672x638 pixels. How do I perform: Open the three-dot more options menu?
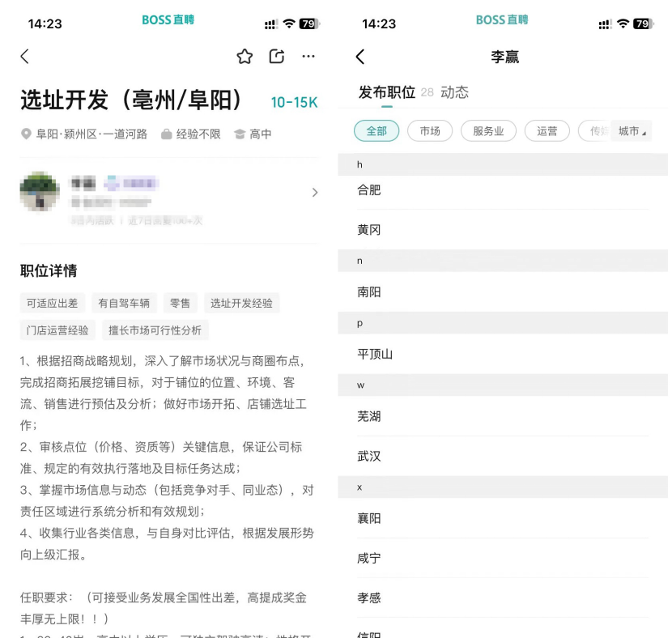coord(308,56)
